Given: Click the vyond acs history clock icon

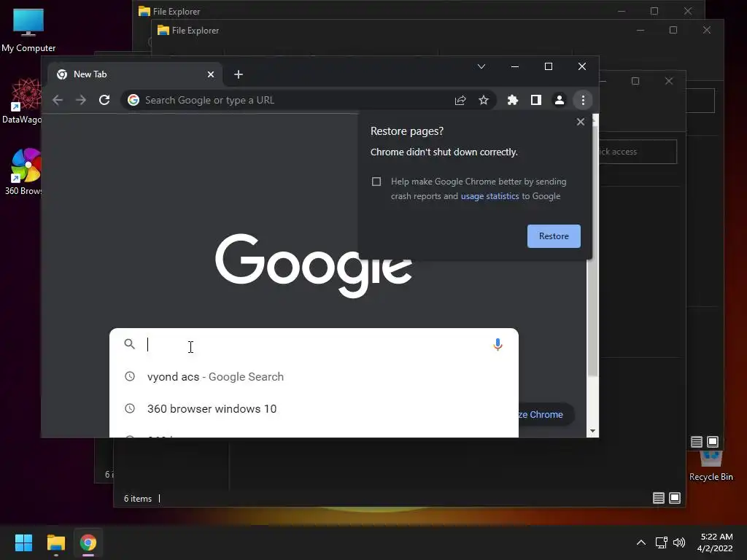Looking at the screenshot, I should [130, 376].
